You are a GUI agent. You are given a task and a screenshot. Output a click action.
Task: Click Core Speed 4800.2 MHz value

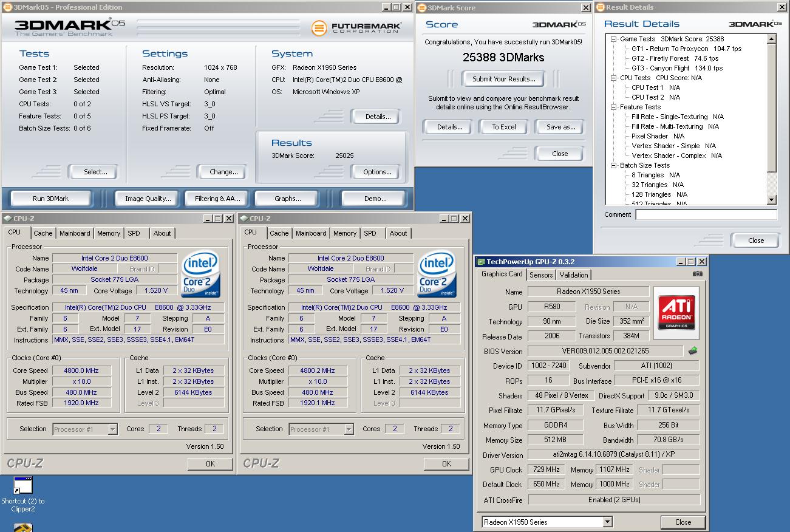[318, 370]
